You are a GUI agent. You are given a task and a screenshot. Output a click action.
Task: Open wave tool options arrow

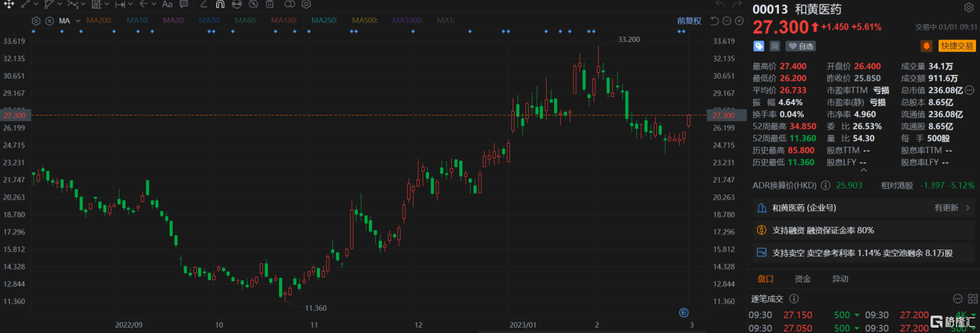coord(83,4)
